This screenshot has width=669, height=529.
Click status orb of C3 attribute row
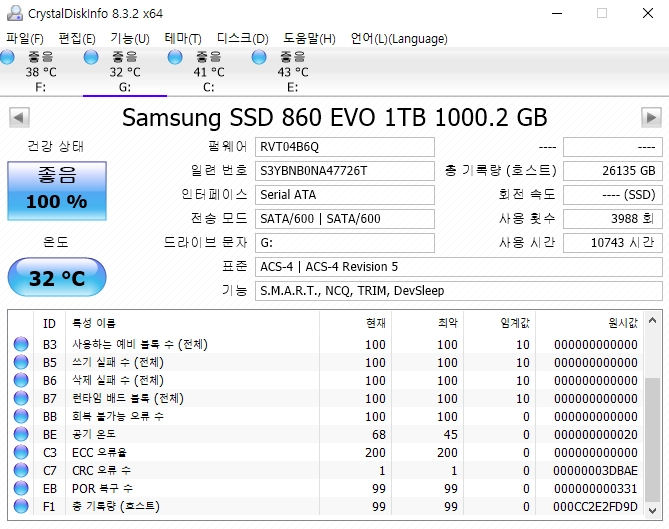tap(21, 452)
